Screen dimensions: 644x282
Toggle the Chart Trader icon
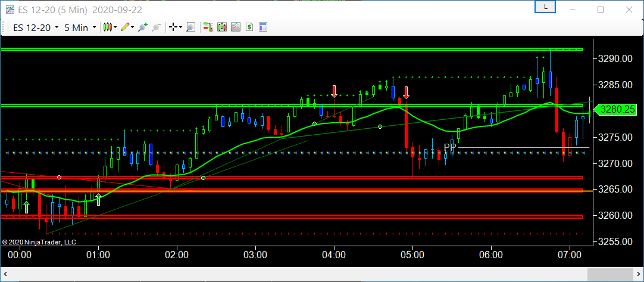208,27
